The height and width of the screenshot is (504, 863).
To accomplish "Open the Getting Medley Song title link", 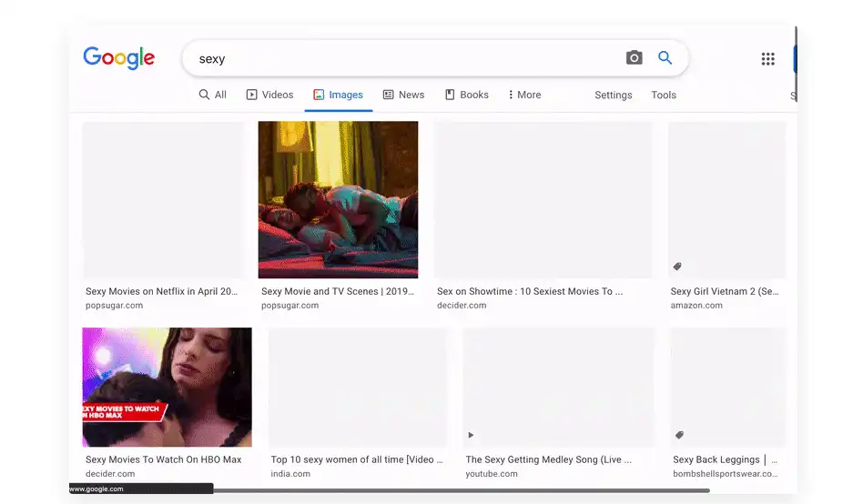I will point(548,459).
